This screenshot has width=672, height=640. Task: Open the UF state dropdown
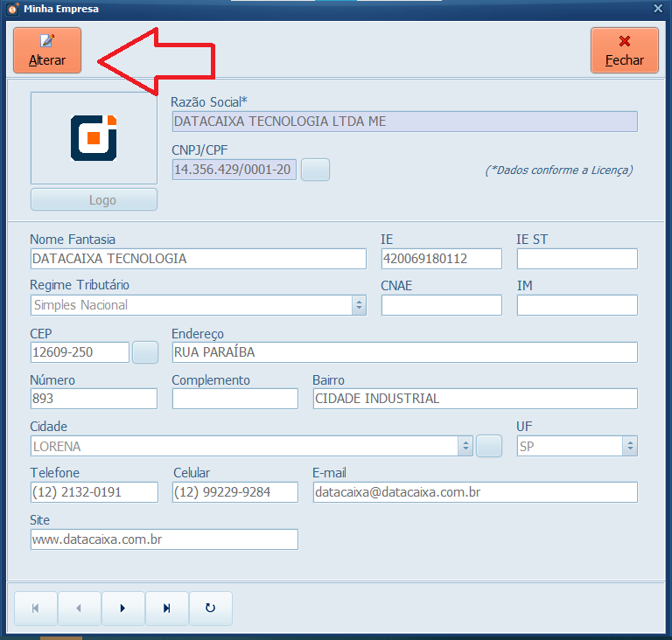pyautogui.click(x=629, y=446)
